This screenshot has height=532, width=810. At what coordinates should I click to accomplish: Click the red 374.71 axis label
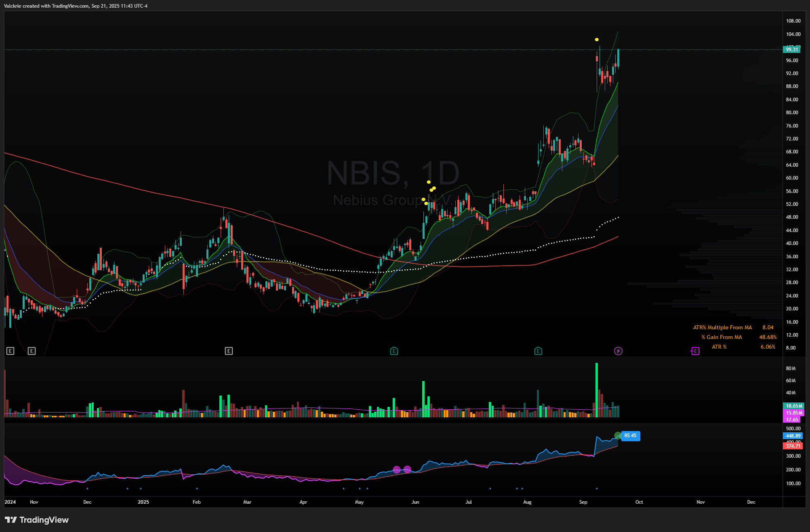[x=793, y=446]
